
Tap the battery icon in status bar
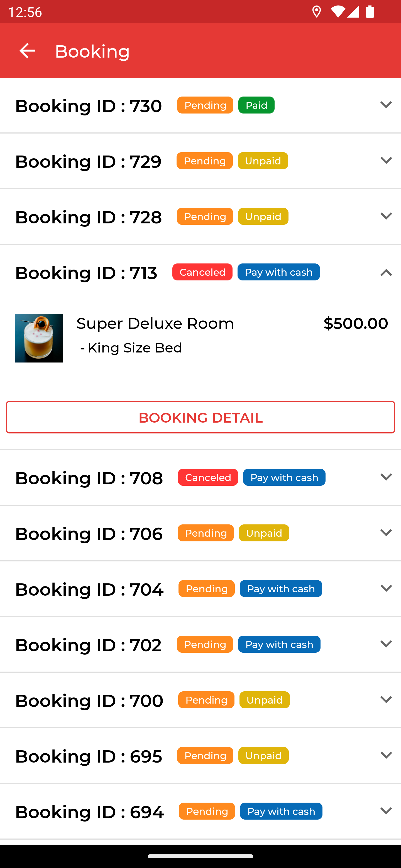pos(370,12)
